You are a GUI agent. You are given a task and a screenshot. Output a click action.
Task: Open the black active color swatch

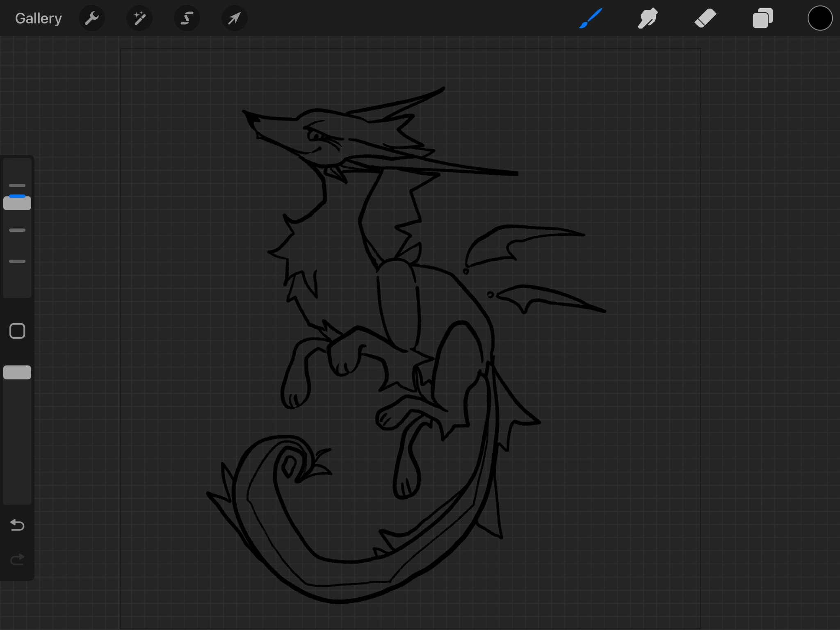[x=820, y=18]
